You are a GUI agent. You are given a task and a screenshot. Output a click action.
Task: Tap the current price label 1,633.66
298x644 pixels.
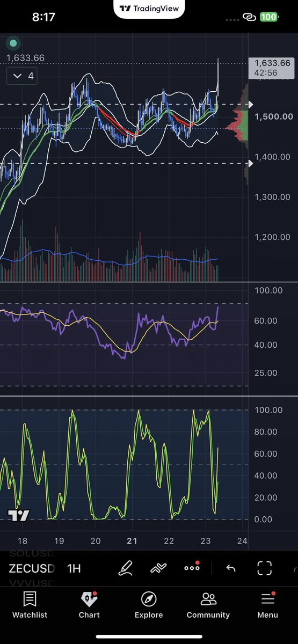pos(272,68)
